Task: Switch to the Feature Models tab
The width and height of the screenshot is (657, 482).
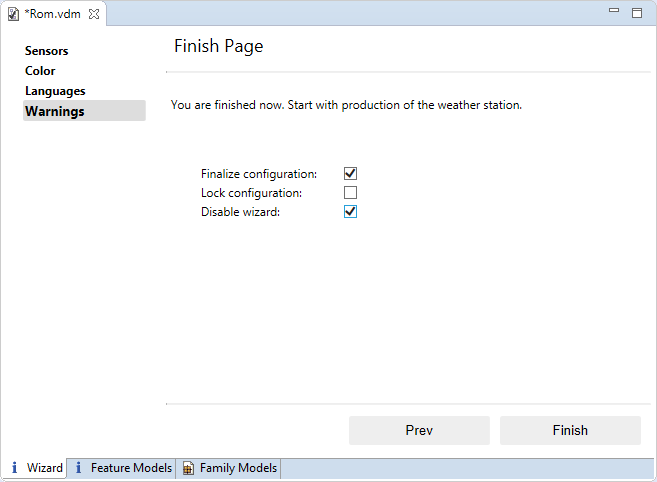Action: [x=131, y=468]
